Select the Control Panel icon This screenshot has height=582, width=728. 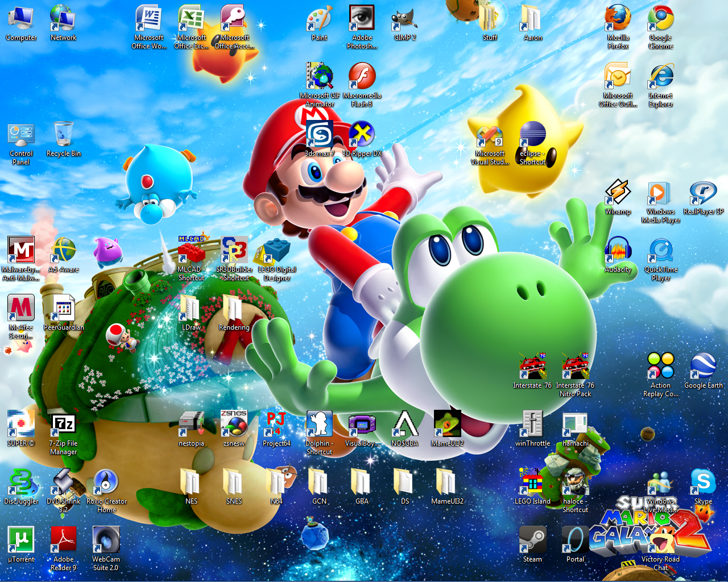click(x=21, y=135)
